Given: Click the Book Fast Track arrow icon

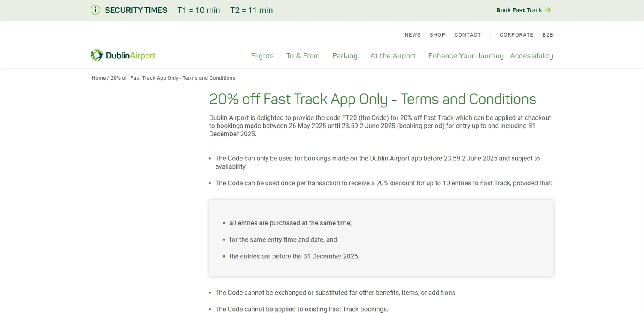Looking at the screenshot, I should tap(548, 10).
